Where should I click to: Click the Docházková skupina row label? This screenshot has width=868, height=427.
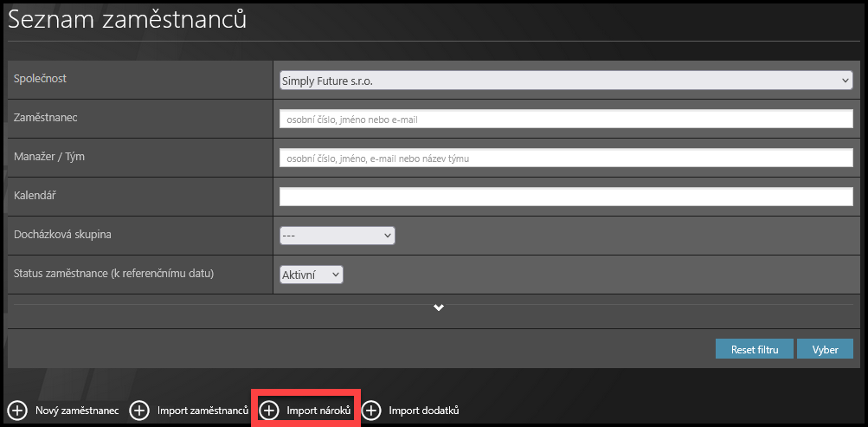[x=63, y=234]
